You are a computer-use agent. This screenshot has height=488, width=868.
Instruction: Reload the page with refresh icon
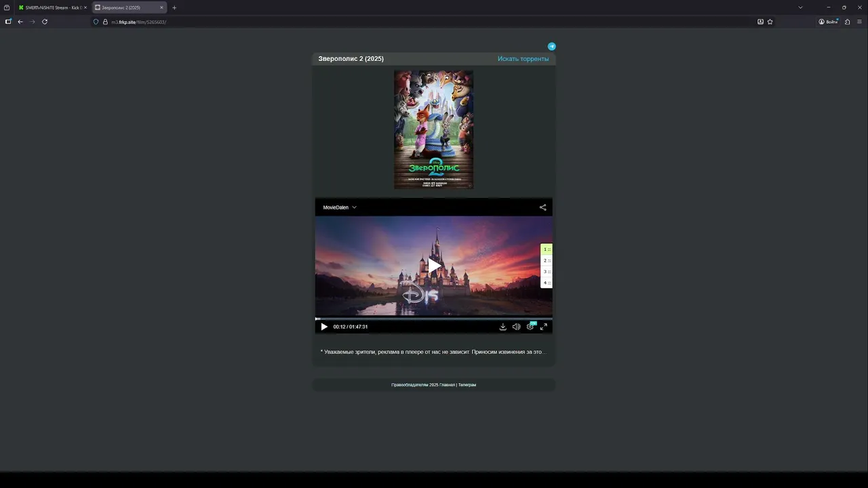(45, 22)
